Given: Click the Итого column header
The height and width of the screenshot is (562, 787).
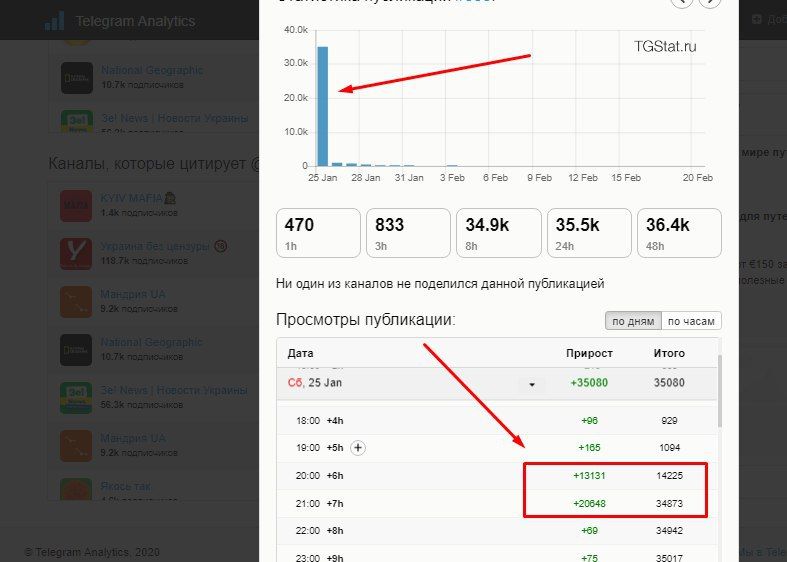Looking at the screenshot, I should coord(669,353).
